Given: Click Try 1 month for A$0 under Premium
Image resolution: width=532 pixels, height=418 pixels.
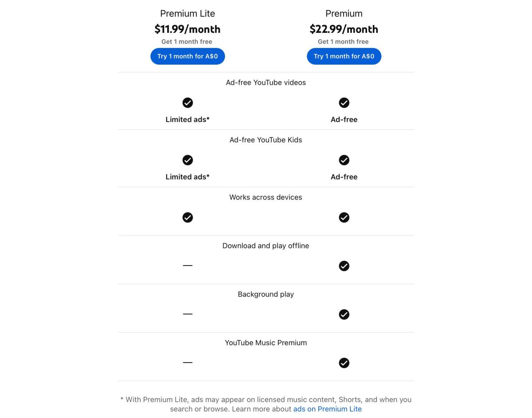Looking at the screenshot, I should pos(344,56).
